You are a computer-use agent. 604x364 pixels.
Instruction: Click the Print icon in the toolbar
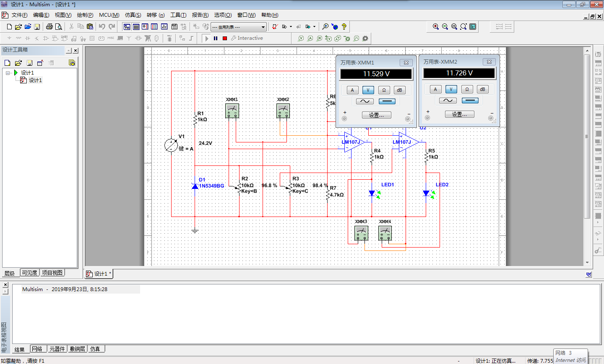point(49,27)
